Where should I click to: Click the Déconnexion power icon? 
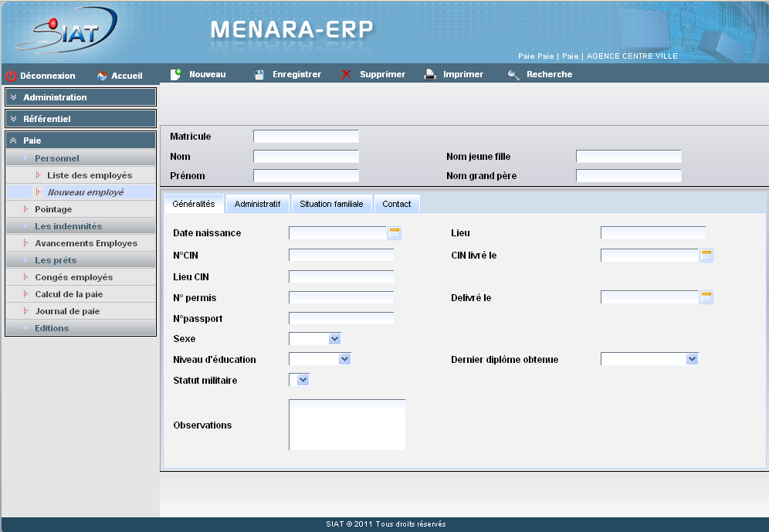point(11,76)
